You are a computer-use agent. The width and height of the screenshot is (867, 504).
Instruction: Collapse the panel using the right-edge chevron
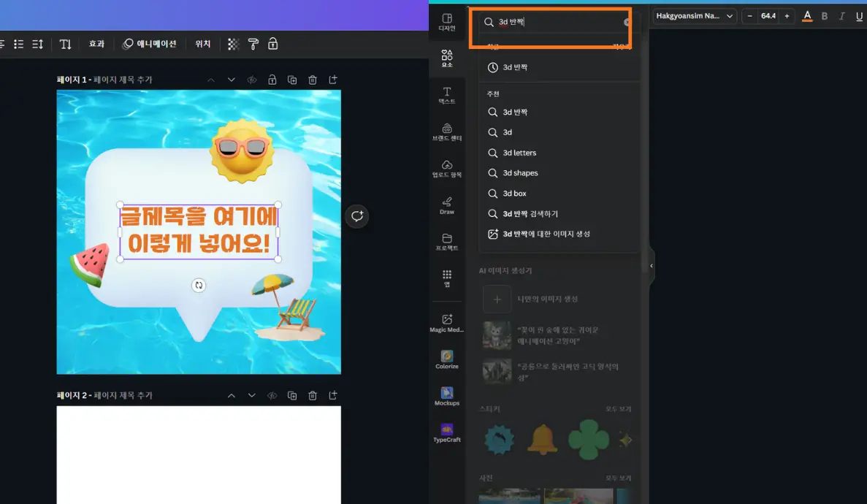(x=650, y=266)
